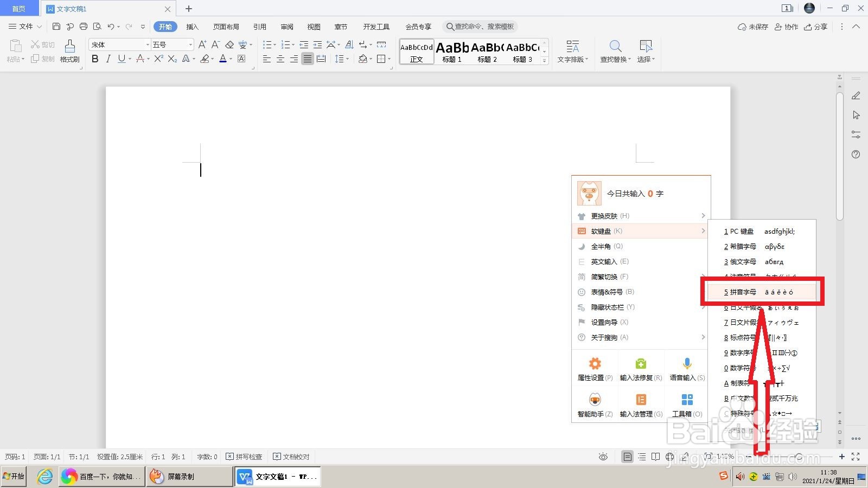Select justify alignment button
This screenshot has height=488, width=868.
click(308, 59)
